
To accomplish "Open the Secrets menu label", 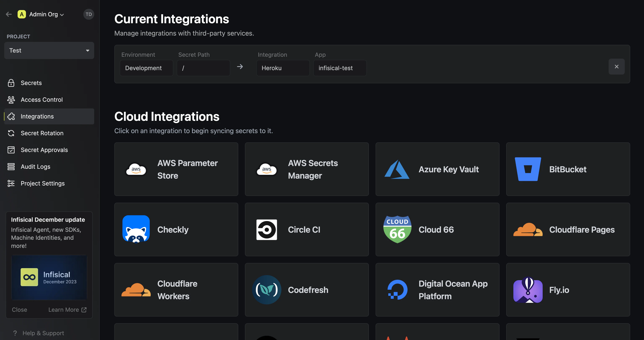I will (x=31, y=83).
